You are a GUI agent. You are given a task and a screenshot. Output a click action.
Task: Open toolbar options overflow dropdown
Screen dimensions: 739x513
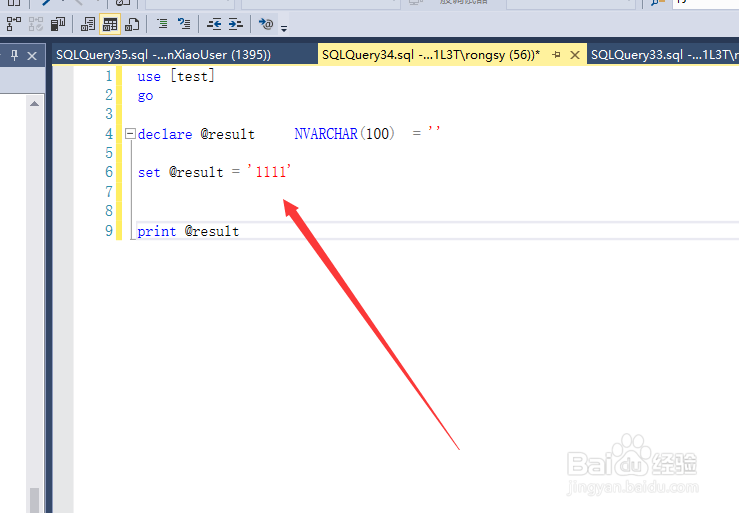tap(284, 28)
